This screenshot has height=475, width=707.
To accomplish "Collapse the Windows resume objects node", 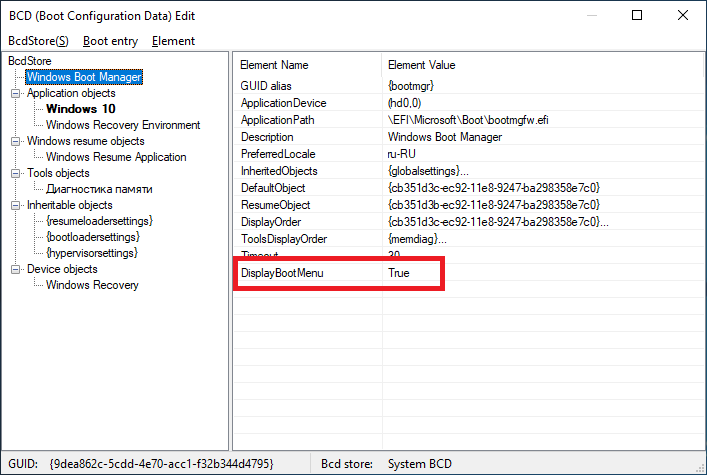I will 15,141.
